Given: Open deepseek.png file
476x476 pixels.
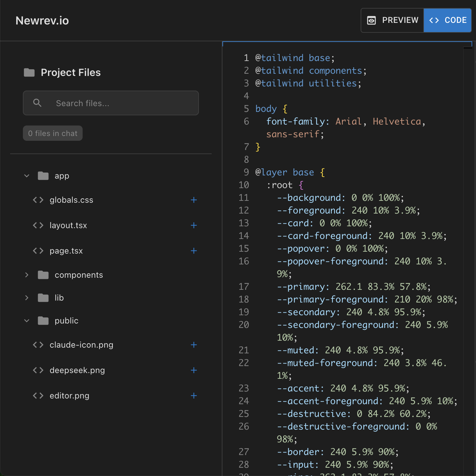Looking at the screenshot, I should 77,370.
